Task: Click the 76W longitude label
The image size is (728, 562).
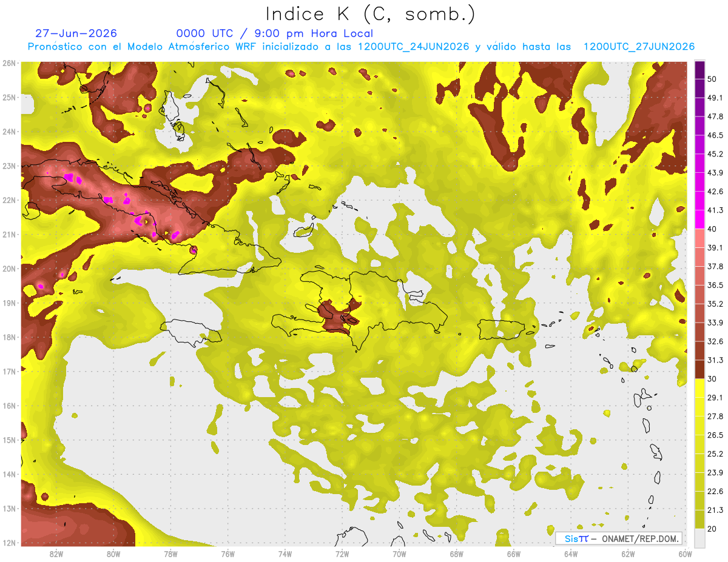Action: [x=227, y=554]
